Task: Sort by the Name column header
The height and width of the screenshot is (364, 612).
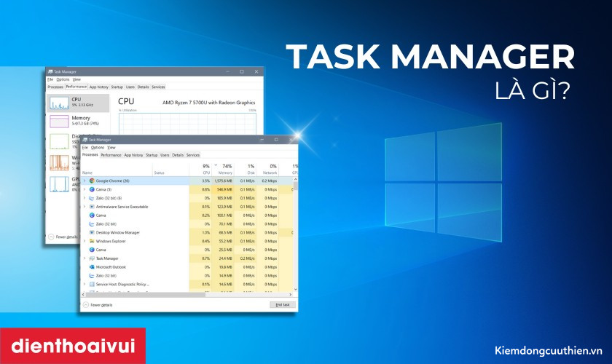Action: [117, 170]
